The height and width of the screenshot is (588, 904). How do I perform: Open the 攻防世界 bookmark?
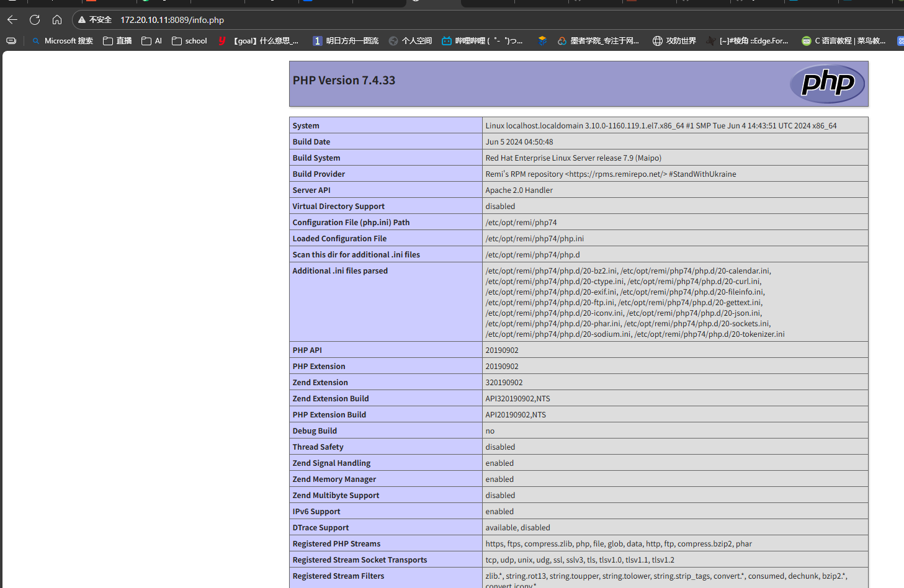pyautogui.click(x=674, y=41)
